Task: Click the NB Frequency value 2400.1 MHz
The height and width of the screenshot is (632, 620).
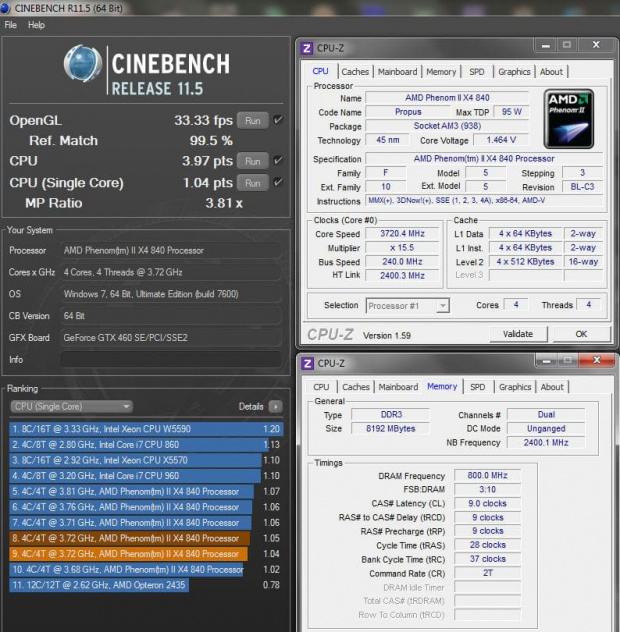Action: (546, 443)
